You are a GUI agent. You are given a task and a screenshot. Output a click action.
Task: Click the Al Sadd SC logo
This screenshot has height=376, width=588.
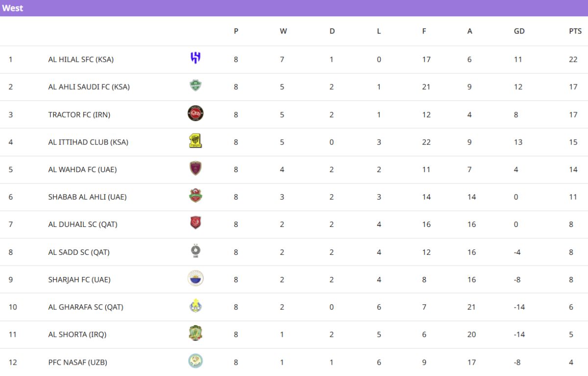point(196,251)
